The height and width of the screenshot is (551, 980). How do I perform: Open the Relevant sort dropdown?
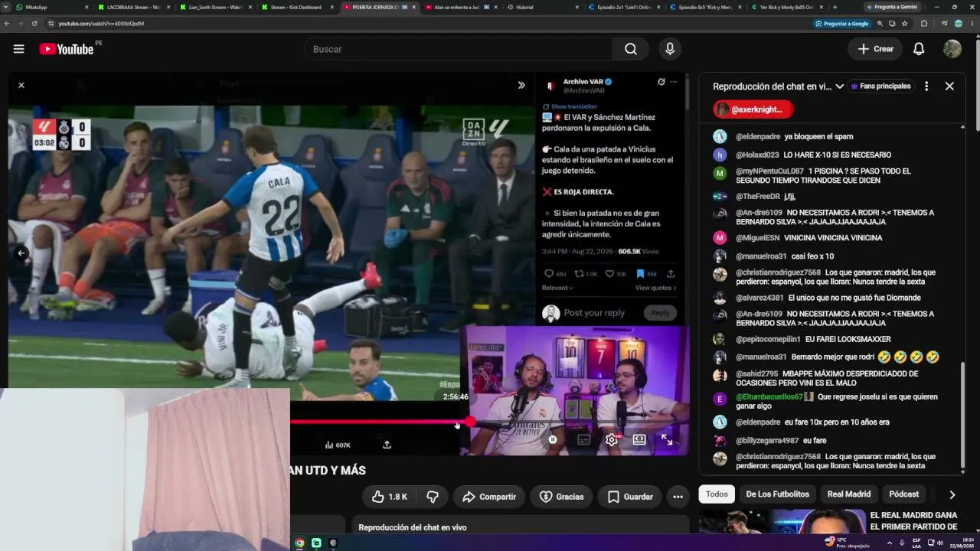[x=557, y=288]
